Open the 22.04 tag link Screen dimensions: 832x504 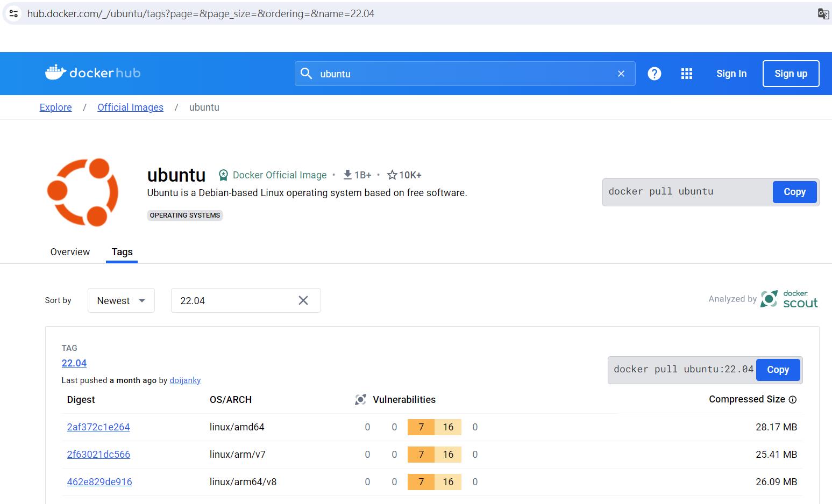tap(74, 363)
